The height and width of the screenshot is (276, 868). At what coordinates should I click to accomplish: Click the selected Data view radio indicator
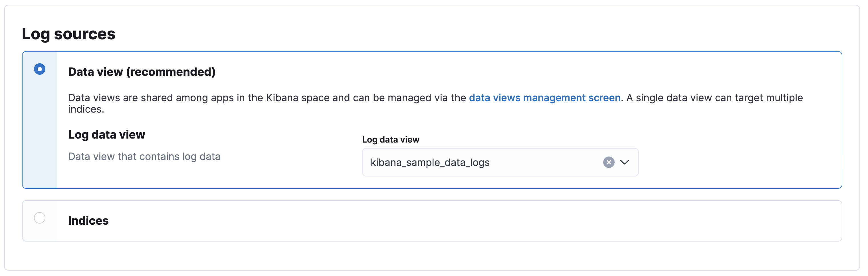[x=40, y=69]
